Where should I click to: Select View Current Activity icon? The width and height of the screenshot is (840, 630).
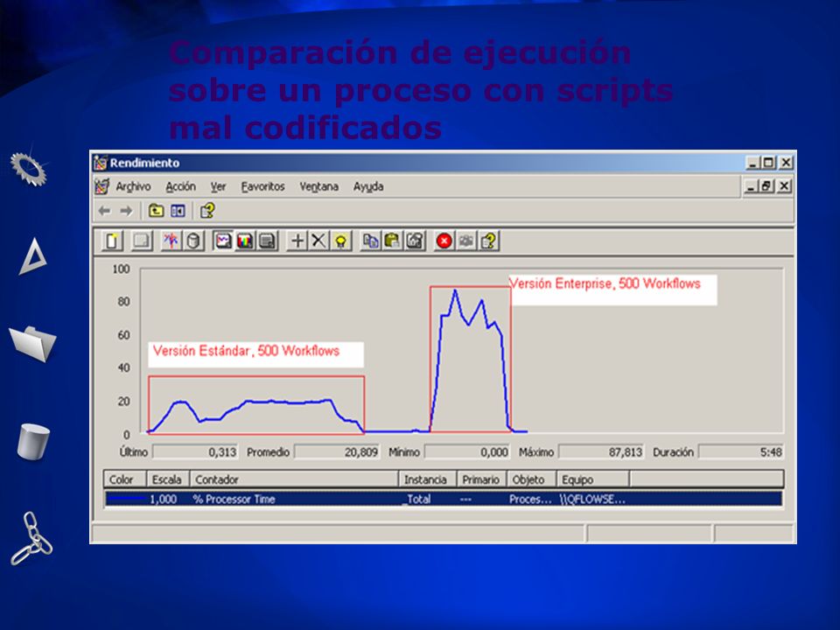pyautogui.click(x=171, y=241)
